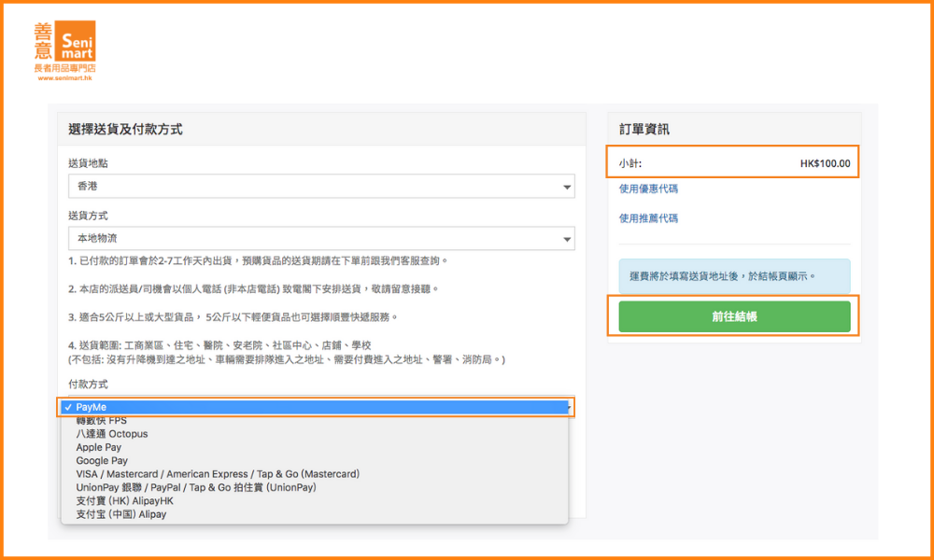This screenshot has width=934, height=560.
Task: Open the 送貨地點 dropdown showing 香港
Action: [321, 187]
